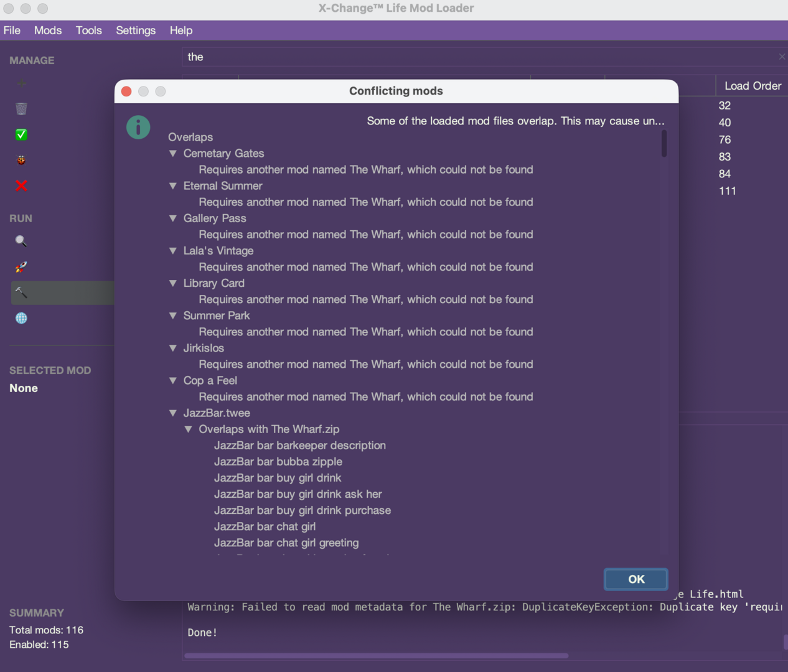
Task: Collapse Overlaps with The Wharf.zip node
Action: pyautogui.click(x=188, y=429)
